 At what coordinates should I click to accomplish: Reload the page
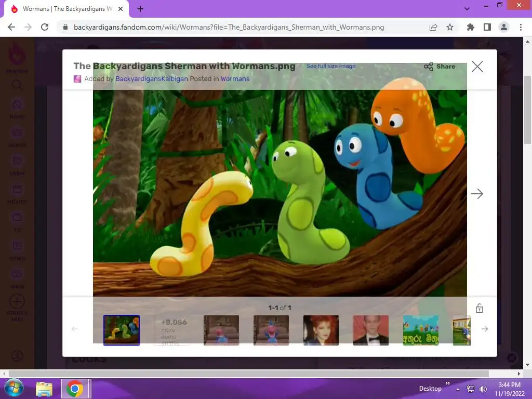[45, 27]
